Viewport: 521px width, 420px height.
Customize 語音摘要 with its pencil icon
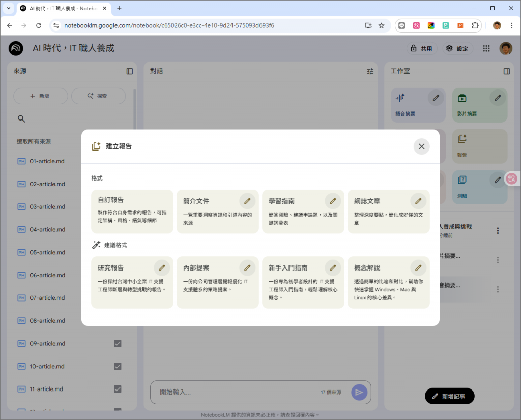436,98
